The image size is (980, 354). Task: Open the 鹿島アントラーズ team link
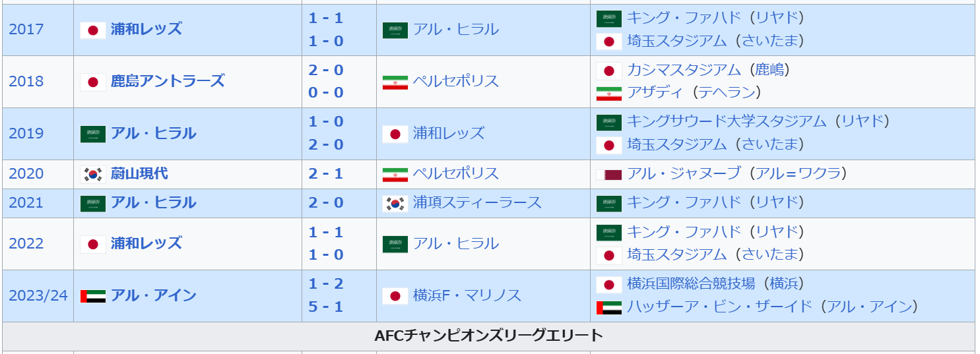(167, 81)
